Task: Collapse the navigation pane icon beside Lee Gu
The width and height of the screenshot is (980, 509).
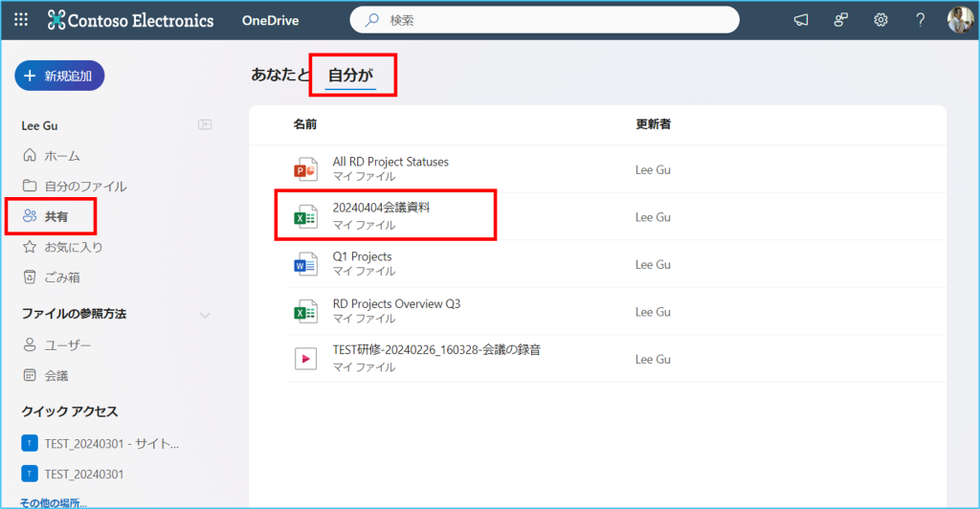Action: pyautogui.click(x=204, y=124)
